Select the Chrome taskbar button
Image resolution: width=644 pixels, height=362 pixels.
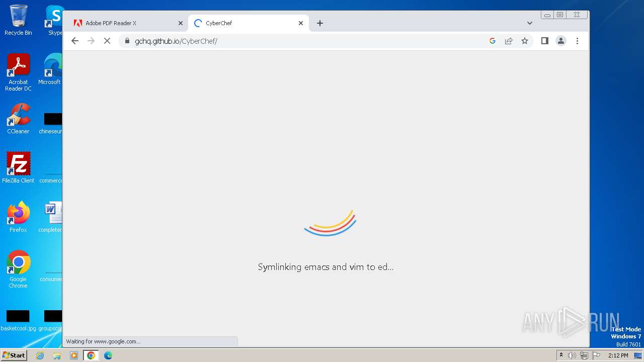(x=91, y=355)
